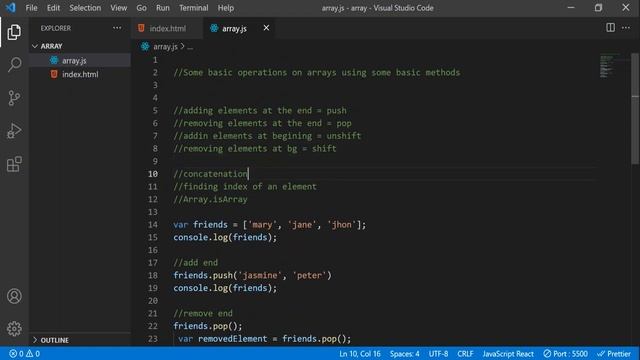Click '//add end' comment on line 17
The width and height of the screenshot is (640, 360).
point(196,262)
